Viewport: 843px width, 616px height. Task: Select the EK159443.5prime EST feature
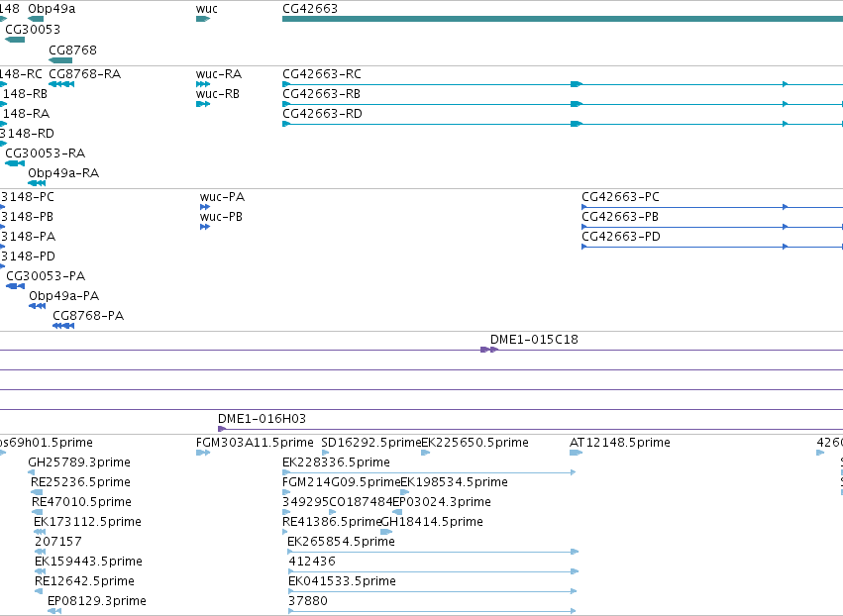[40, 571]
